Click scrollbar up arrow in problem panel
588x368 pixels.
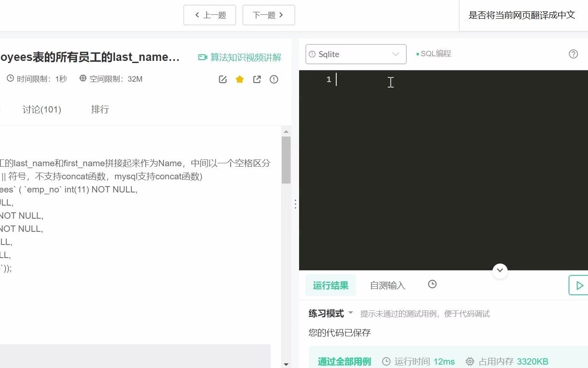point(286,132)
